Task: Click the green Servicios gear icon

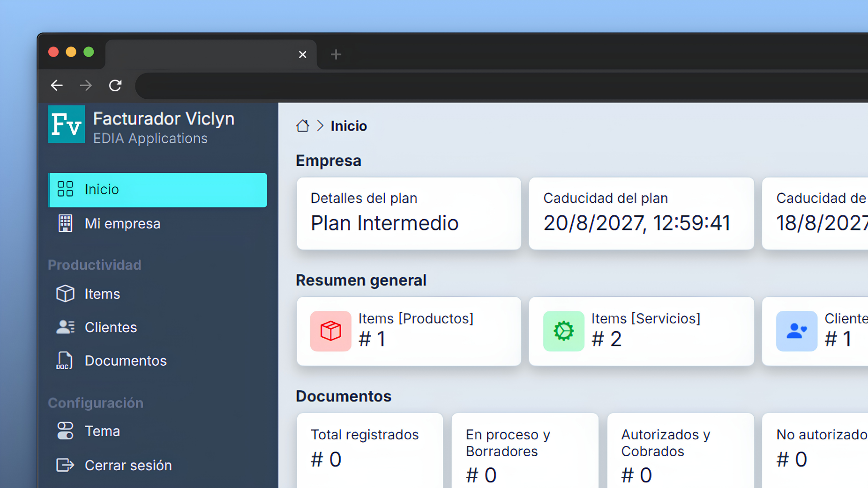Action: point(563,331)
